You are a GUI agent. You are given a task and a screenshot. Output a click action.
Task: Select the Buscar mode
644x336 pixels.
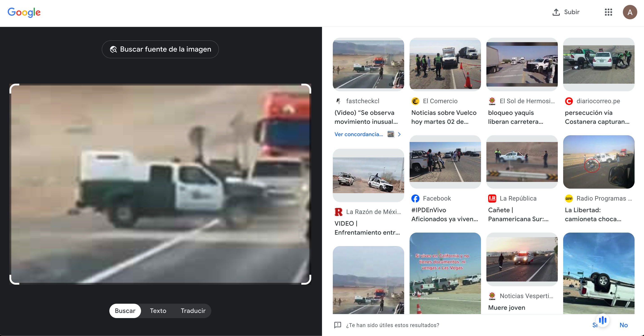(125, 310)
